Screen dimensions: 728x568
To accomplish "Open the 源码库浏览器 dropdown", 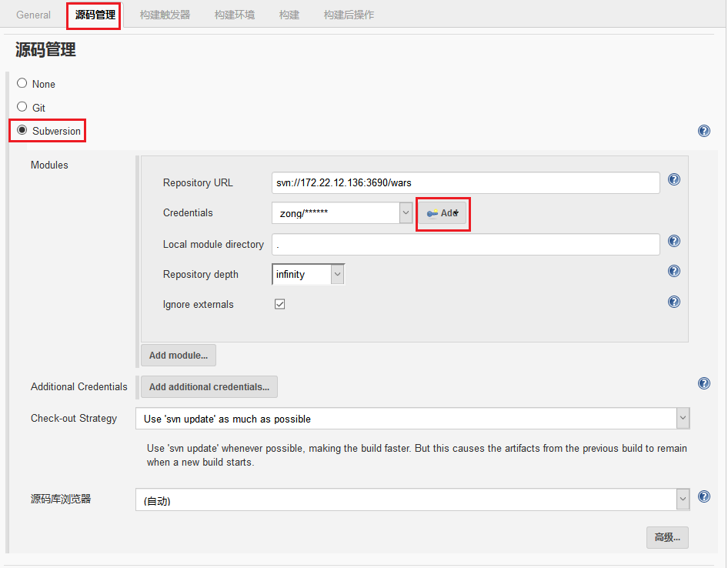I will tap(412, 500).
